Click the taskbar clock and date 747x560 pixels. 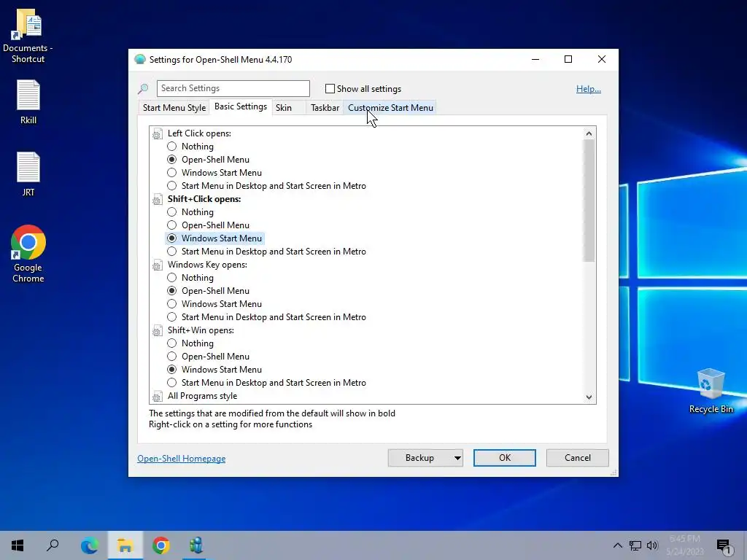pos(685,545)
